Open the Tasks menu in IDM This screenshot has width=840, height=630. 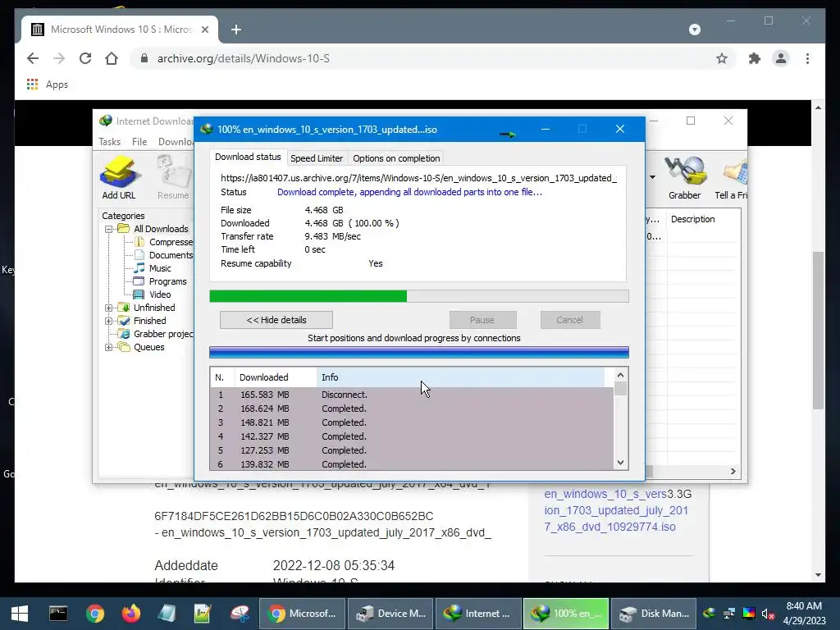pos(109,141)
